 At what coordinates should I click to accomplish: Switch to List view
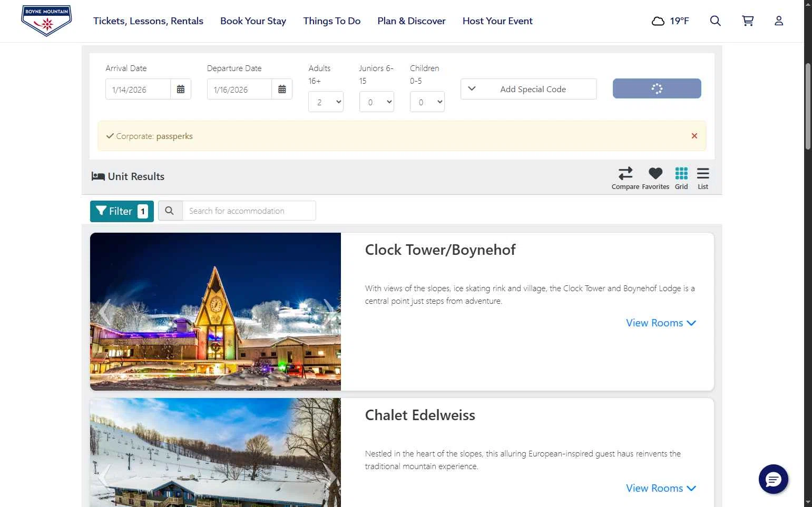coord(703,178)
